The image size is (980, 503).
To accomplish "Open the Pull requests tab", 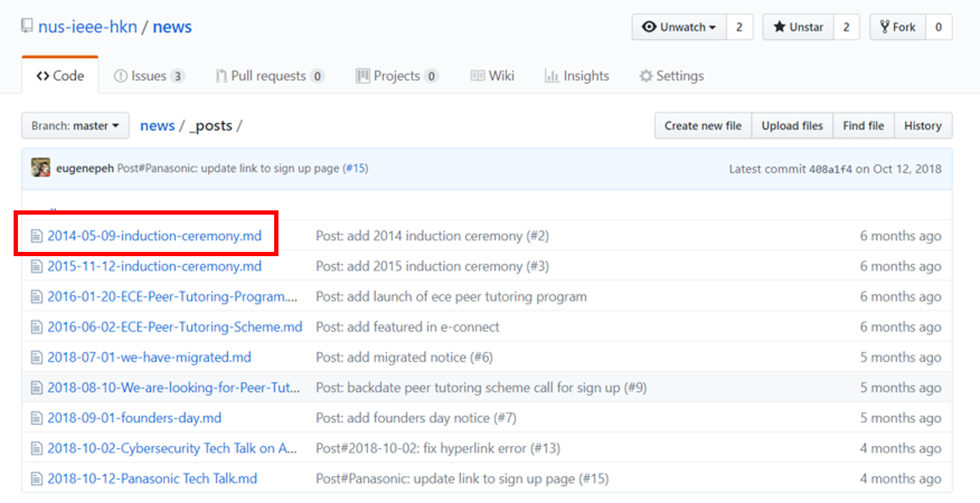I will coord(270,76).
